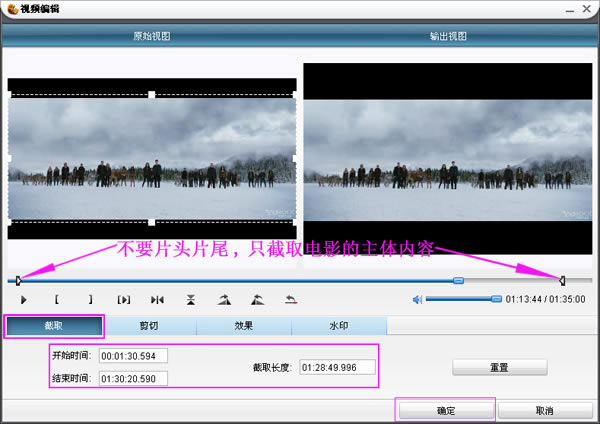
Task: Click the 结束时间 input field
Action: click(x=133, y=378)
